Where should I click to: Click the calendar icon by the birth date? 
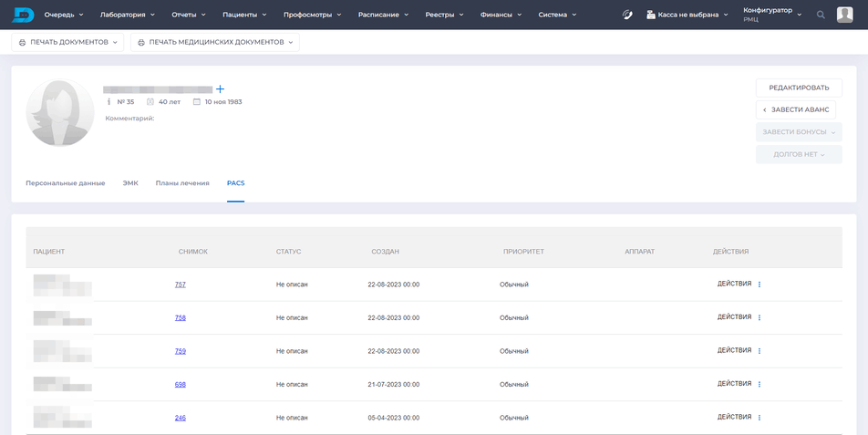[197, 102]
